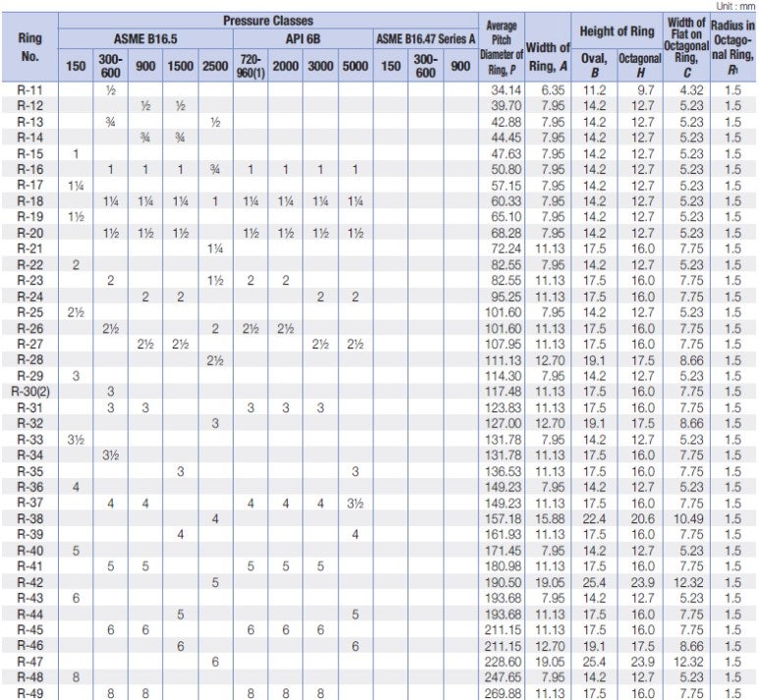Screen dimensions: 759x700
Task: Select the ASME B16.47 Series A header
Action: pos(425,38)
